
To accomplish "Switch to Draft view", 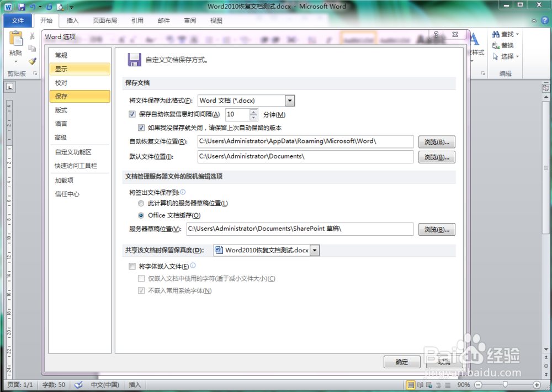I will coord(448,385).
